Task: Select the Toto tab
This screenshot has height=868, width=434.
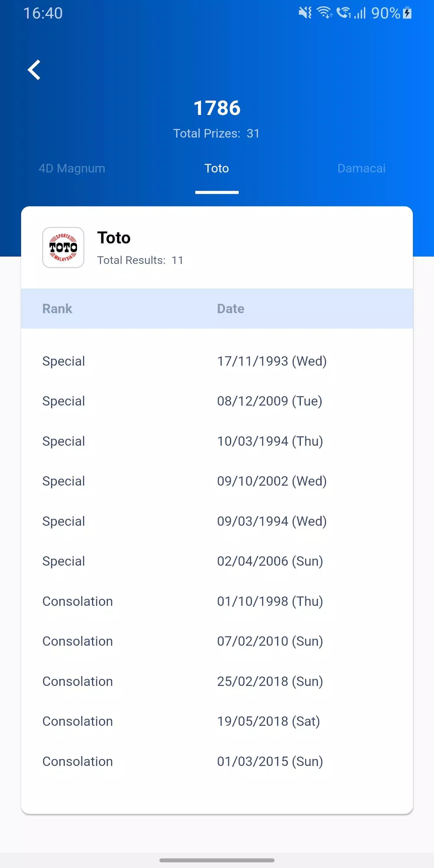Action: [x=217, y=168]
